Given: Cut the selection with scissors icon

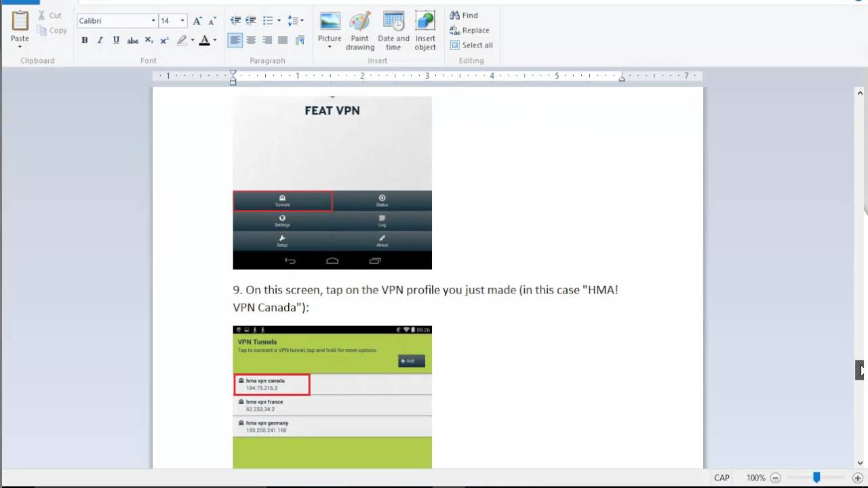Looking at the screenshot, I should [50, 15].
